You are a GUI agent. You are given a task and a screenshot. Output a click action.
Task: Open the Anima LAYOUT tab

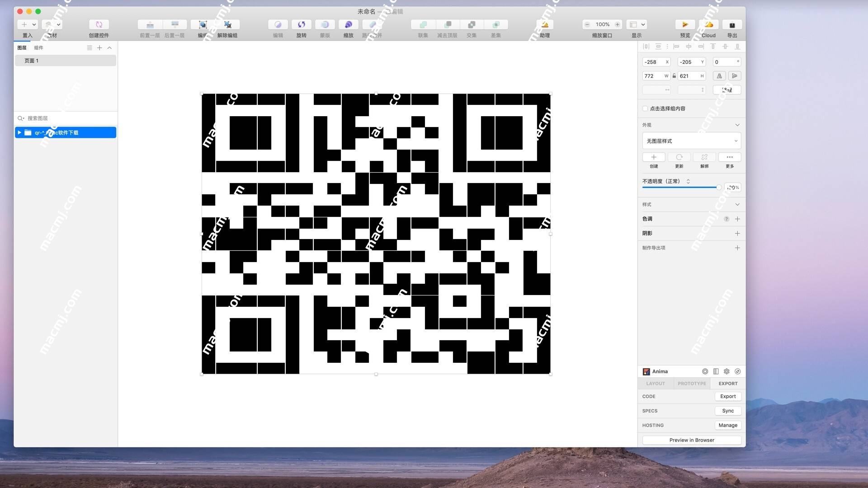coord(656,384)
